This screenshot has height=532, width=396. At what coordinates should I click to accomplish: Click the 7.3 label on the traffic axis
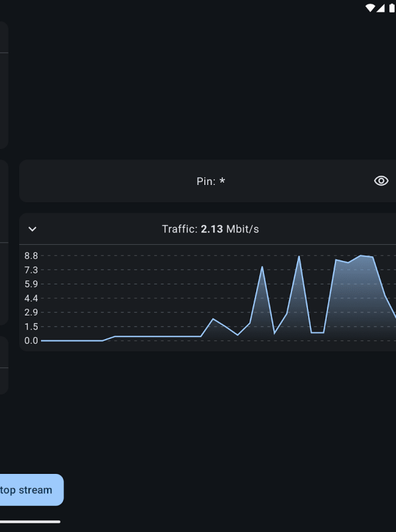pos(32,270)
